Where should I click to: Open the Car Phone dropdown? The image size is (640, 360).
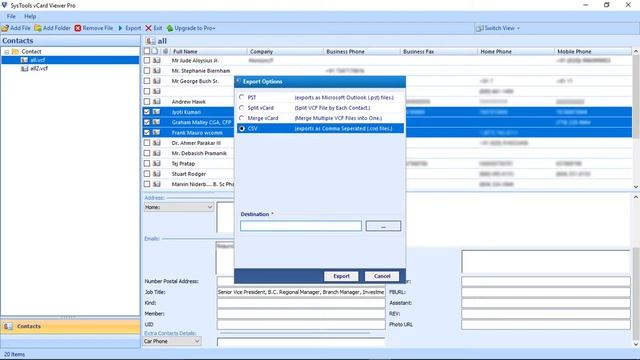[172, 341]
